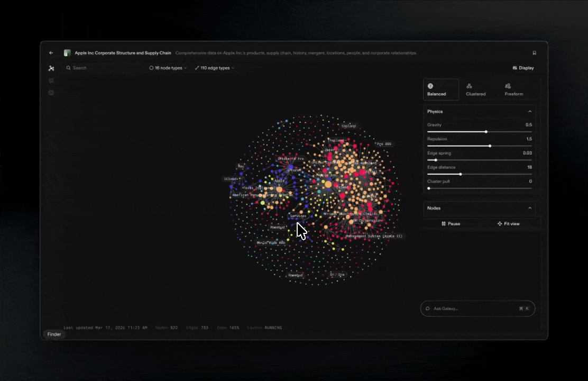
Task: Collapse the Physics section
Action: 530,112
